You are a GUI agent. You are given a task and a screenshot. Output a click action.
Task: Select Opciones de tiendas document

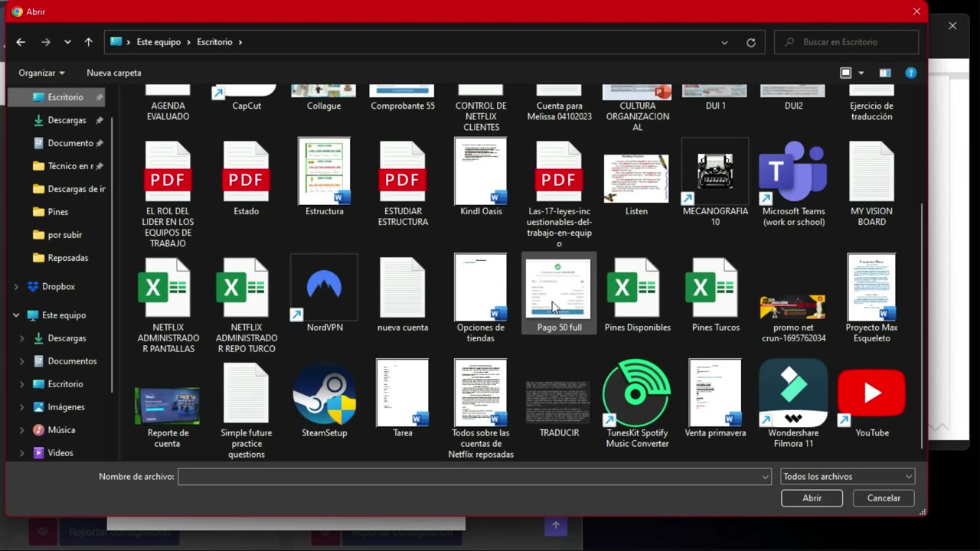(480, 288)
